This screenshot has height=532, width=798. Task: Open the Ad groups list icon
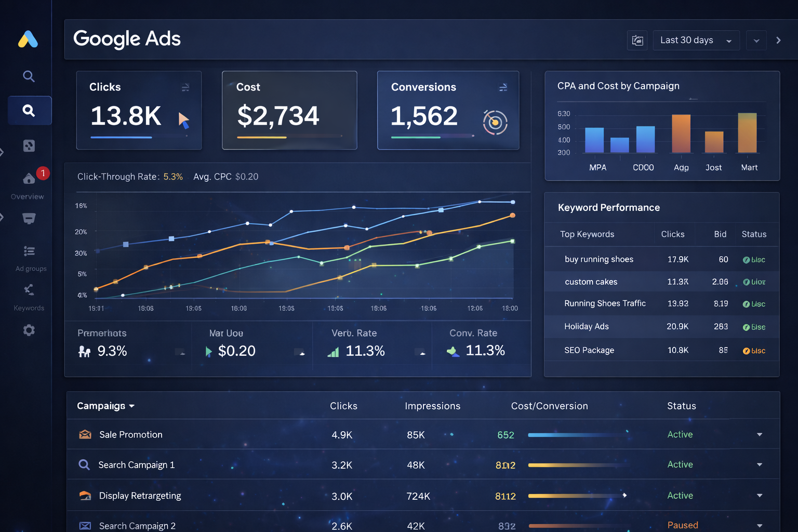click(x=29, y=251)
